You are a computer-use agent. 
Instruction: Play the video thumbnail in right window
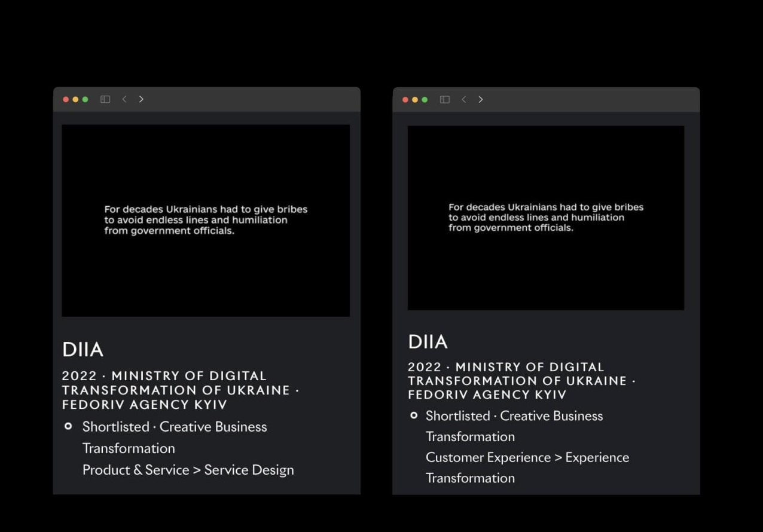click(546, 218)
